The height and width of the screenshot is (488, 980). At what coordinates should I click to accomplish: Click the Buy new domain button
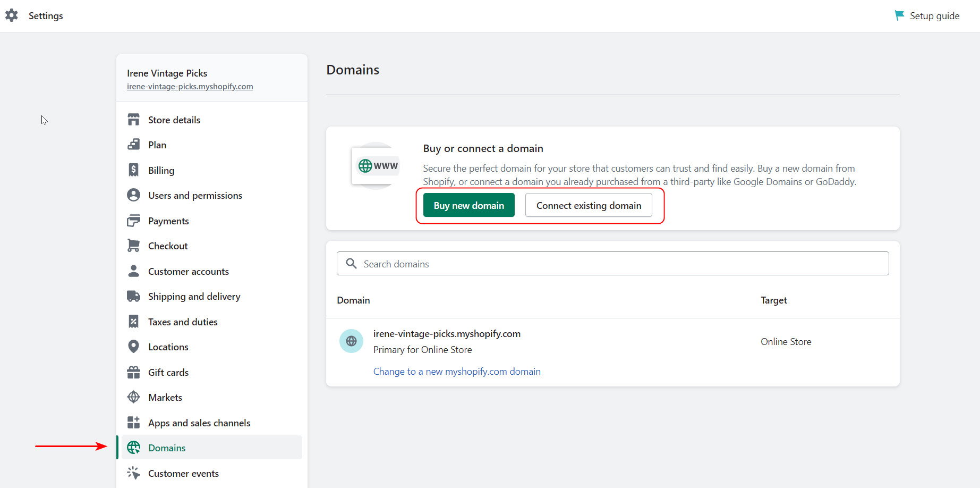click(469, 205)
